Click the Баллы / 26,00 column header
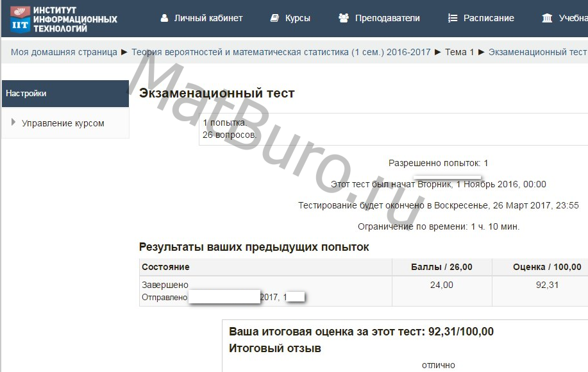Screen dimensions: 588x372 tap(441, 267)
